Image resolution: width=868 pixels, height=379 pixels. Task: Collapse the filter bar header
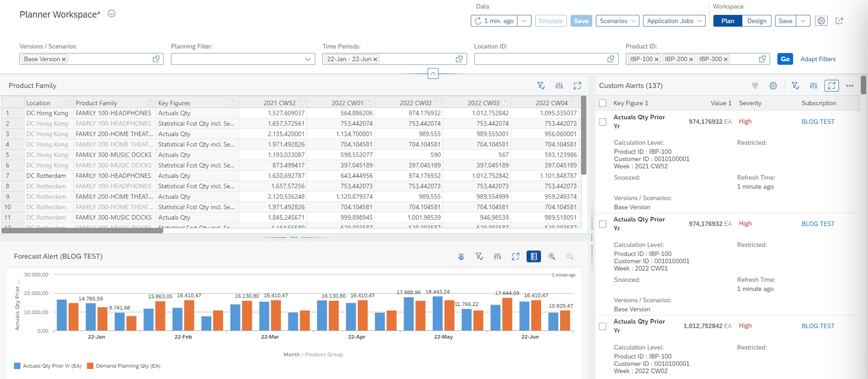433,73
